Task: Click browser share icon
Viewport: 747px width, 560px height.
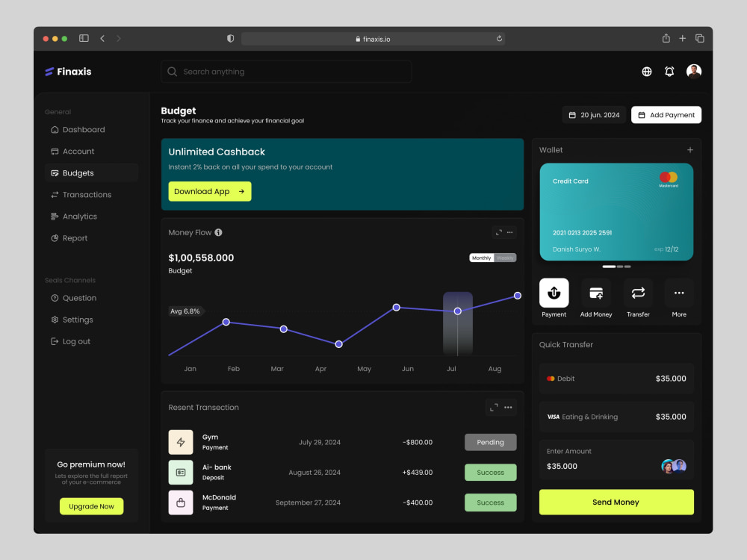Action: [x=666, y=38]
